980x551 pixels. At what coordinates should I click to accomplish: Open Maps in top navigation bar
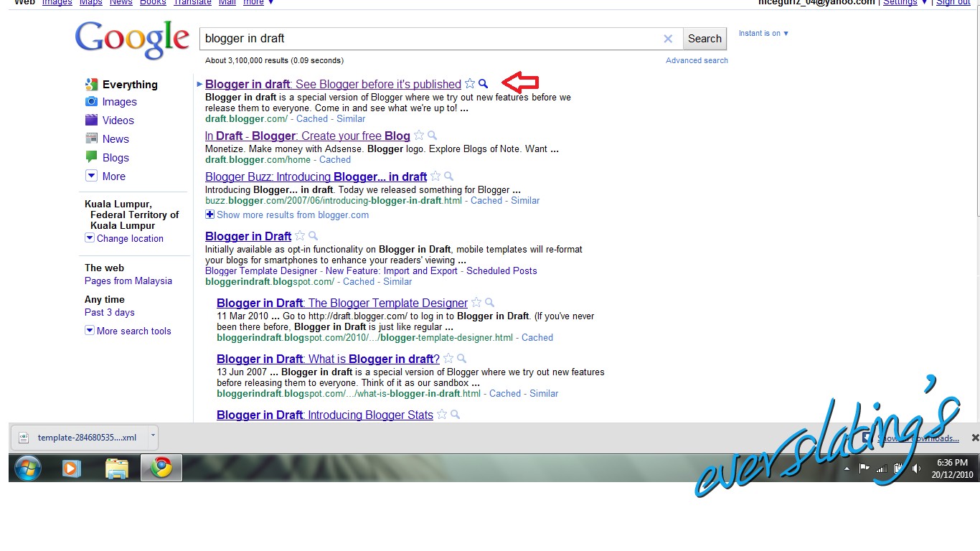click(x=90, y=3)
